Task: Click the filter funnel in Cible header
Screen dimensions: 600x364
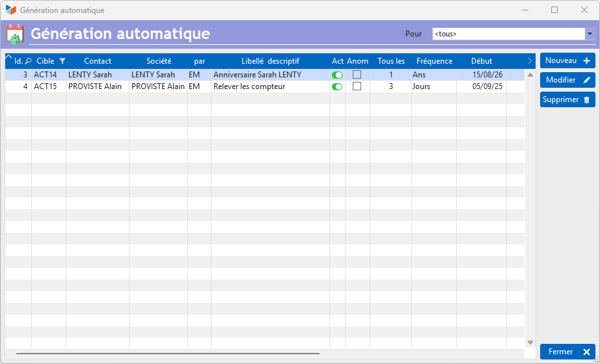Action: (62, 61)
